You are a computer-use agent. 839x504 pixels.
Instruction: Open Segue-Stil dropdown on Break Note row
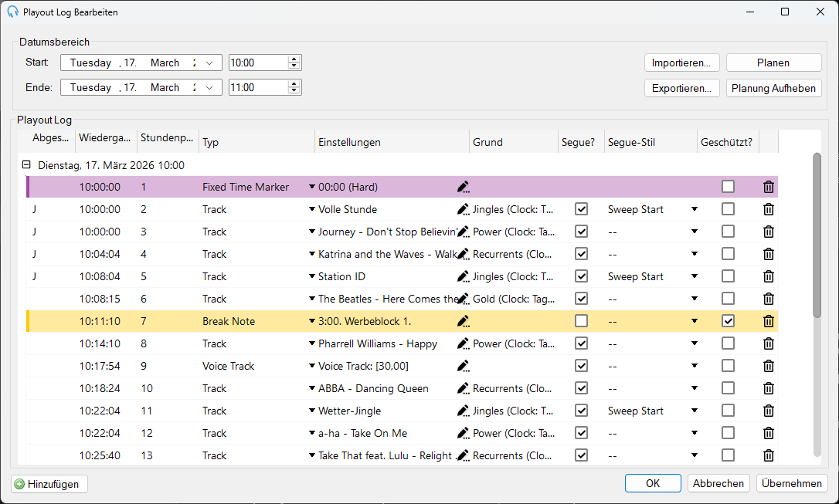coord(694,321)
